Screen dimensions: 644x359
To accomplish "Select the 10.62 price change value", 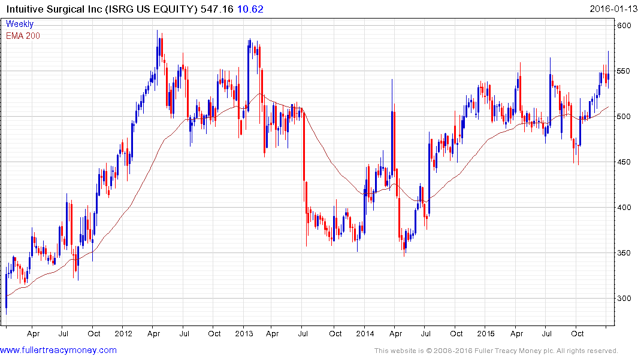I will pyautogui.click(x=250, y=9).
